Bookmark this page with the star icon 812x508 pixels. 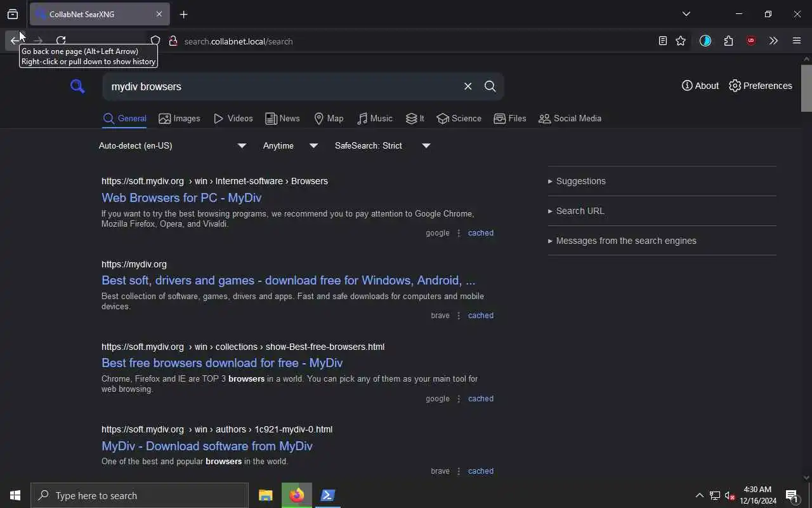coord(681,41)
